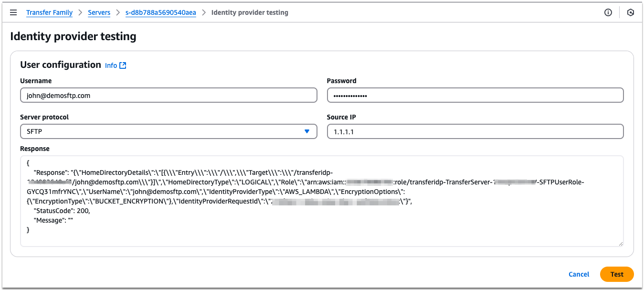Open the Servers breadcrumb link
644x290 pixels.
[99, 12]
